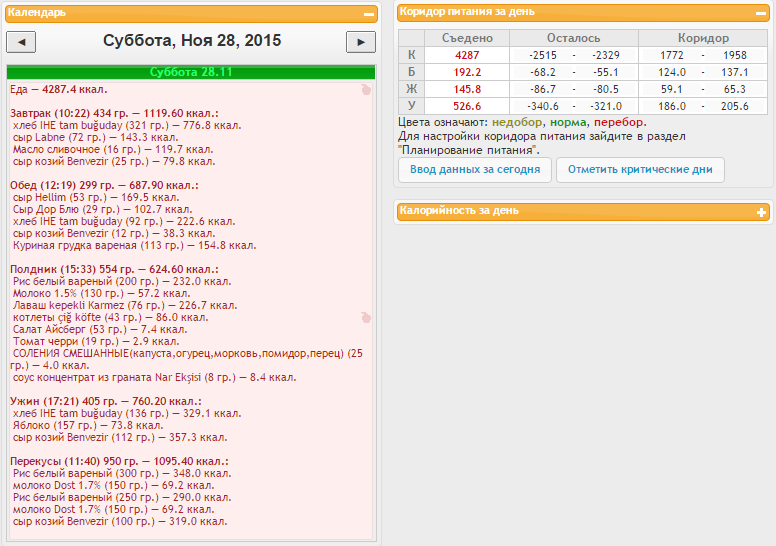Viewport: 776px width, 546px height.
Task: Select the хлеб IHE tam buğday (92 гр.) entry
Action: coord(124,221)
